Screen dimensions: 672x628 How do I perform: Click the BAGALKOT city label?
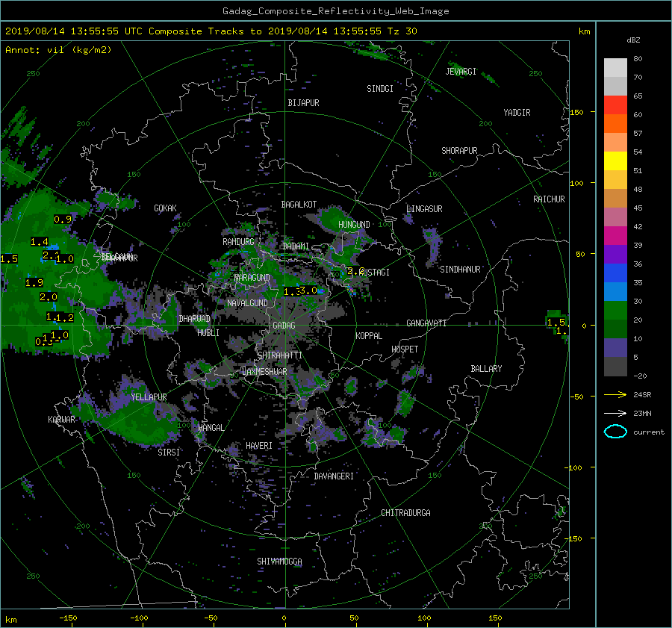299,205
